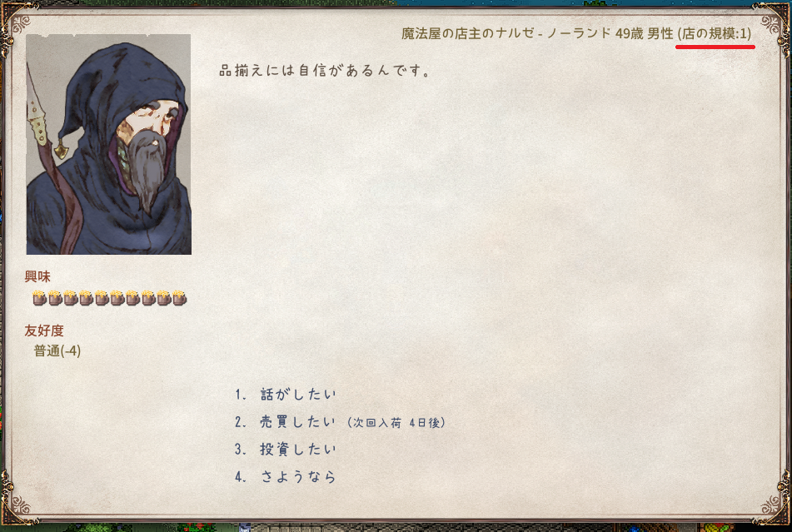Screen dimensions: 792x532
Task: Click the first beer mug interest icon
Action: click(39, 298)
